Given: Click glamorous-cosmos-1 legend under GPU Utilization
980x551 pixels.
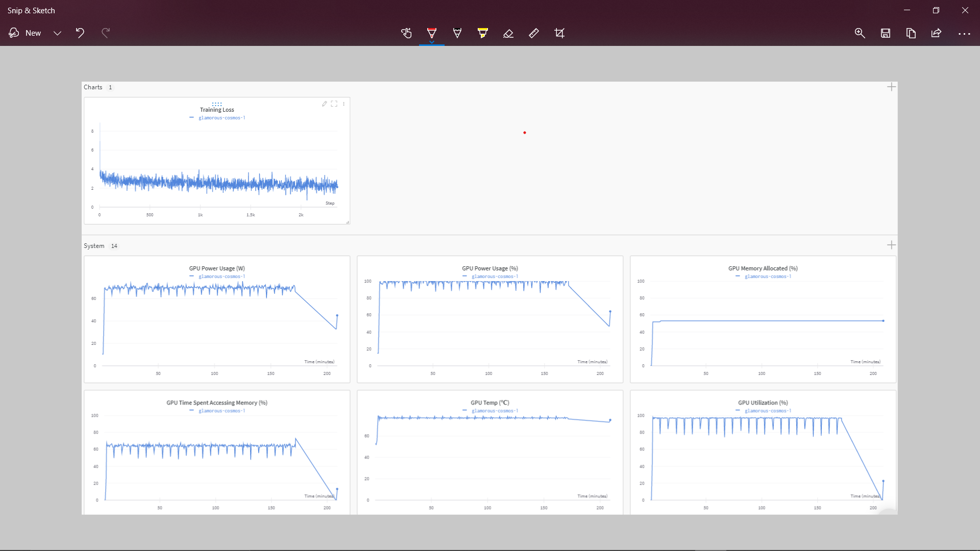Looking at the screenshot, I should [x=764, y=411].
